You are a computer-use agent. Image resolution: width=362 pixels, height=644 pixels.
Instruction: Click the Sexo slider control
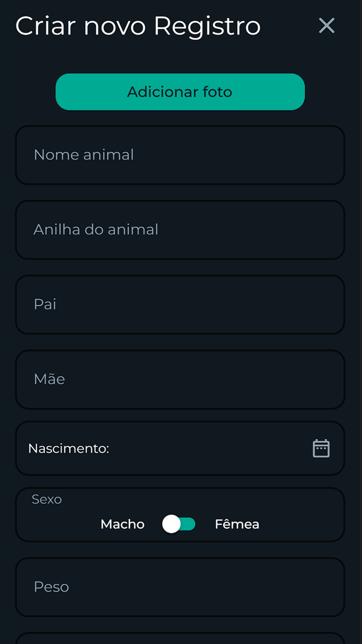pyautogui.click(x=178, y=524)
